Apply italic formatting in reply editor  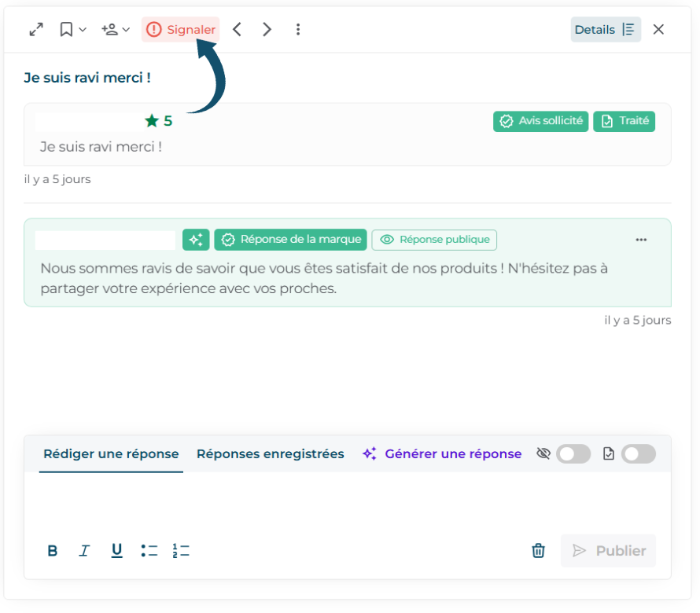pyautogui.click(x=84, y=551)
